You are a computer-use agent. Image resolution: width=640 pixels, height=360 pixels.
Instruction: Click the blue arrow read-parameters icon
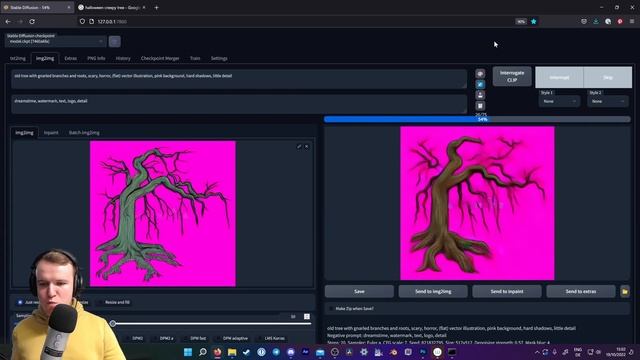tap(480, 84)
